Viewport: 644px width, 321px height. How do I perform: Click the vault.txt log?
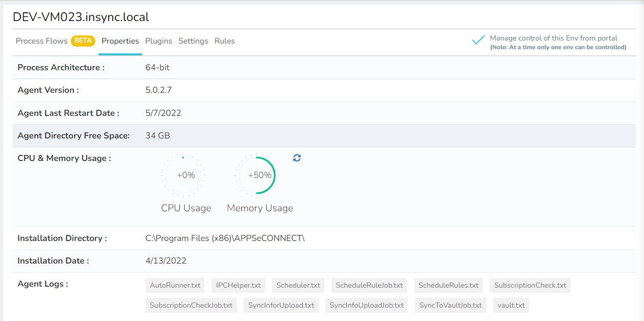(x=511, y=305)
